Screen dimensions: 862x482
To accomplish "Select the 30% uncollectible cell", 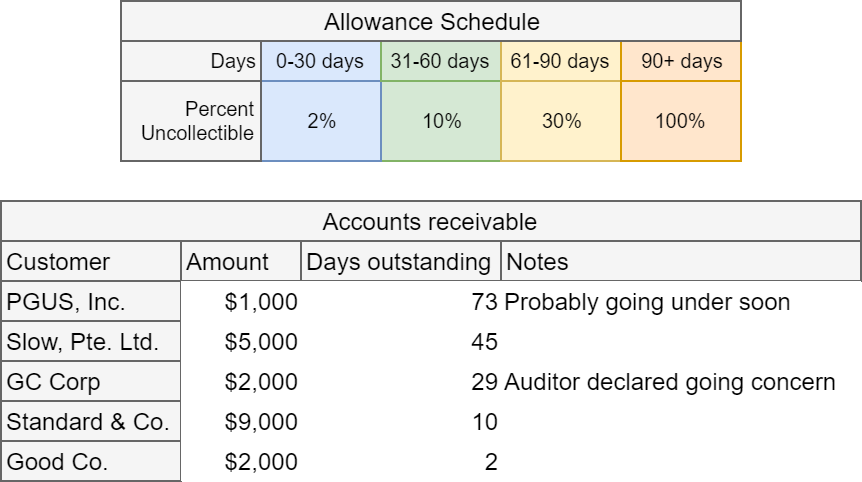I will pos(560,121).
